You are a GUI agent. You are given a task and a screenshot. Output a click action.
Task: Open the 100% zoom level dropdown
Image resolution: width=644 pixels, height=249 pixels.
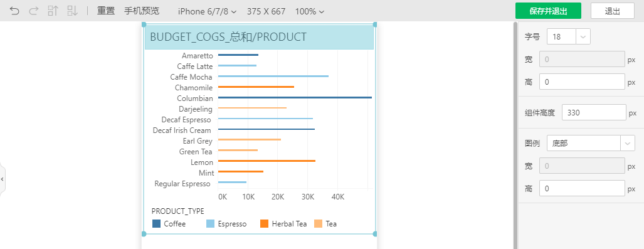point(310,11)
